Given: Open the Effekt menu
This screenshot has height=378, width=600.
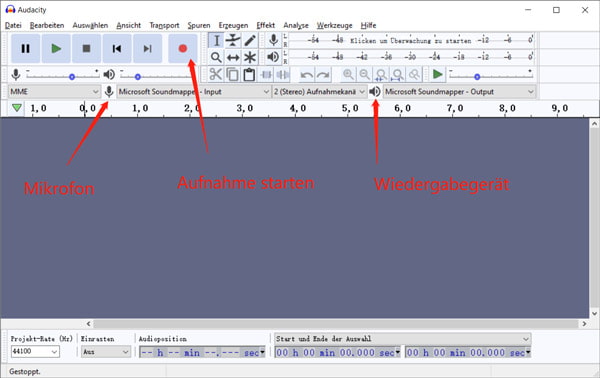Looking at the screenshot, I should [x=265, y=25].
